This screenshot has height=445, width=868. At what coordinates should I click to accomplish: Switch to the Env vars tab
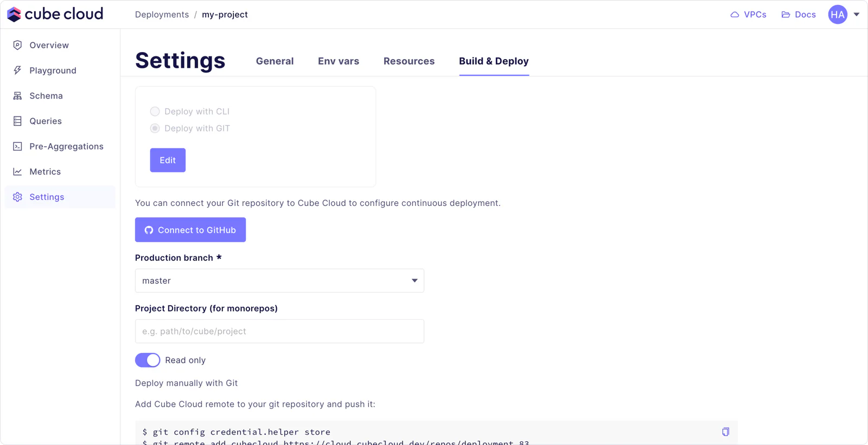click(339, 61)
